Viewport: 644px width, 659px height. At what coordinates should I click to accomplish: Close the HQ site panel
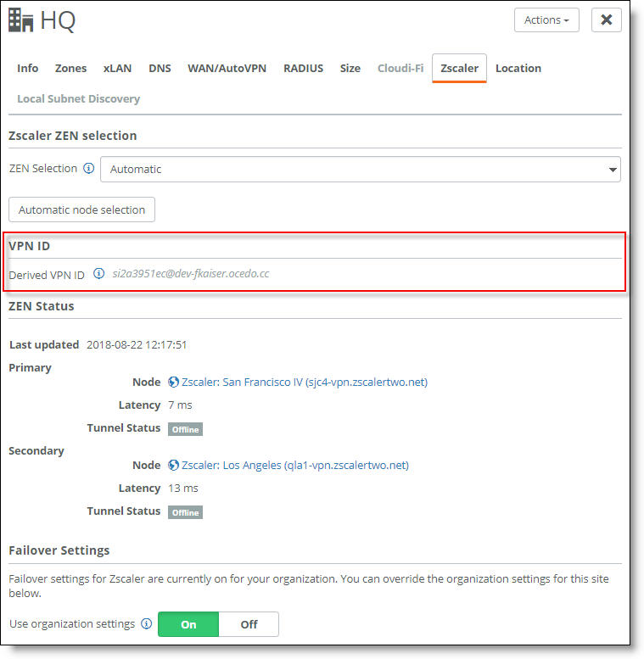coord(606,20)
